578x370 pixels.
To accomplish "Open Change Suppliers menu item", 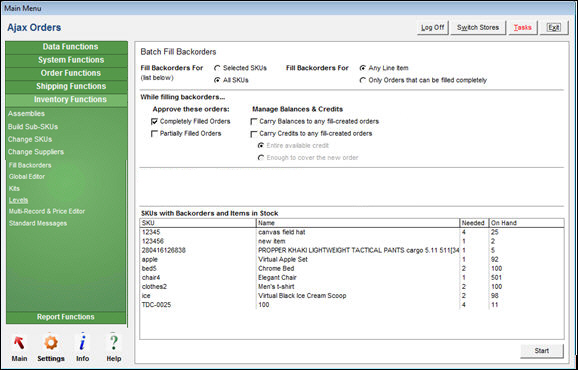I will pos(36,152).
